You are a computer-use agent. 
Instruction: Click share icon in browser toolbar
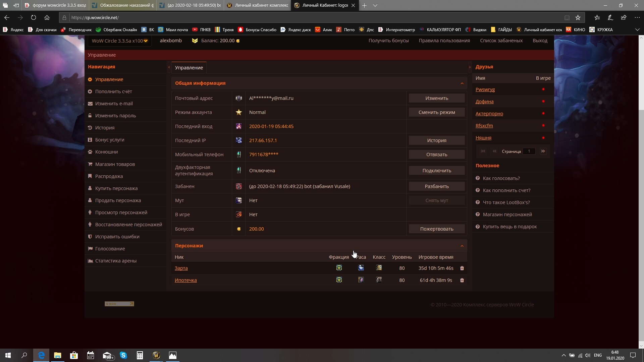[x=624, y=17]
